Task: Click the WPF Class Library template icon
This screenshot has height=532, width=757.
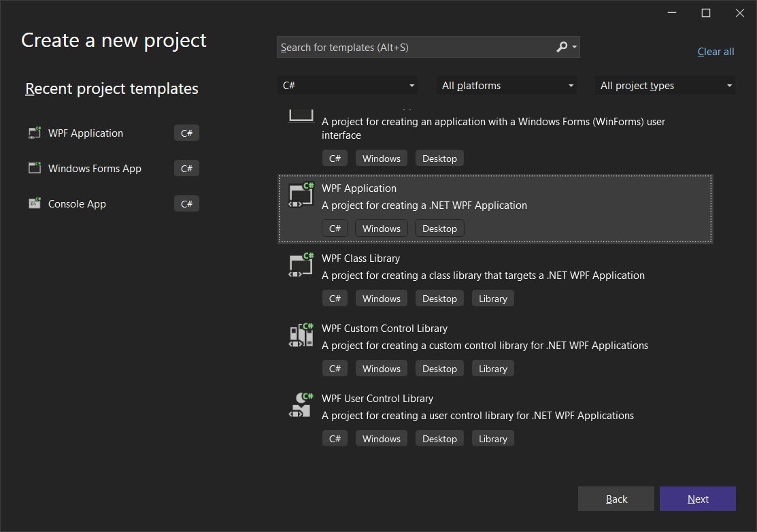Action: [301, 265]
